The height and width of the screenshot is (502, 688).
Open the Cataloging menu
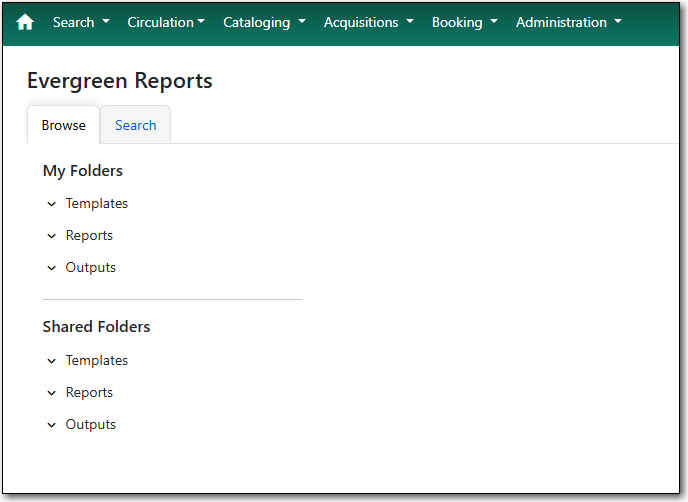pos(264,22)
